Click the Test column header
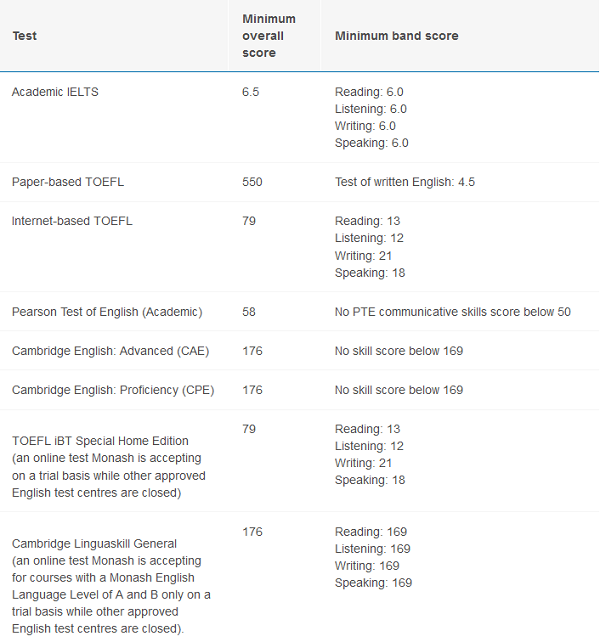Viewport: 600px width, 642px height. (25, 36)
